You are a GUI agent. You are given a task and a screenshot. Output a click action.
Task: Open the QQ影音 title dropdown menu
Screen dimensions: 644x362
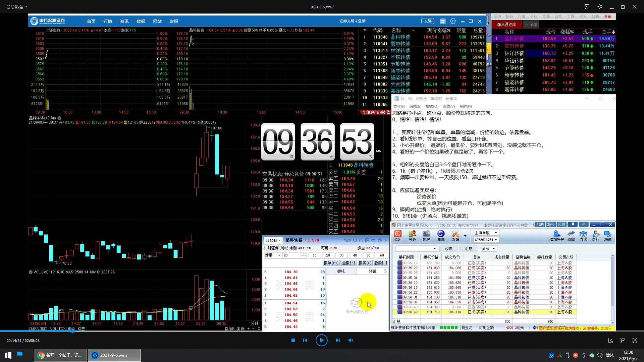pos(16,7)
